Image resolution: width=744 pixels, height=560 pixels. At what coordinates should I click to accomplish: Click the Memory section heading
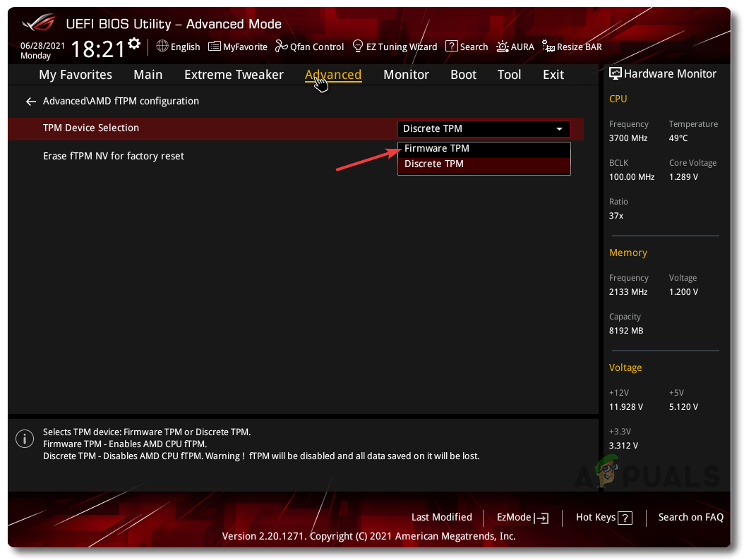[x=628, y=252]
